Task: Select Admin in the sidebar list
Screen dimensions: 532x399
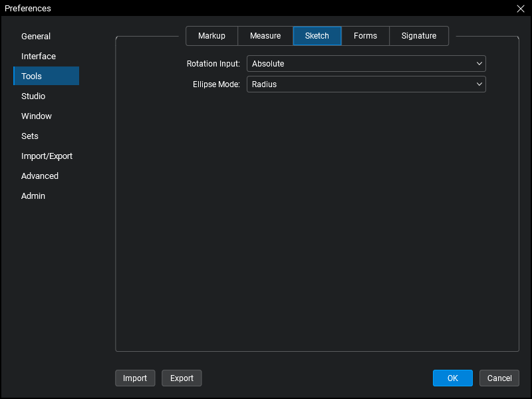Action: [x=33, y=196]
